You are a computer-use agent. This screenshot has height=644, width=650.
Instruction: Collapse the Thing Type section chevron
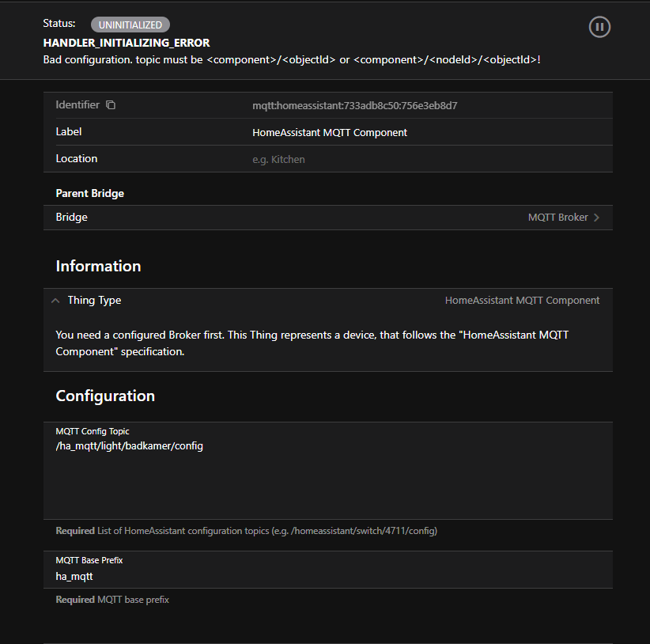(55, 301)
